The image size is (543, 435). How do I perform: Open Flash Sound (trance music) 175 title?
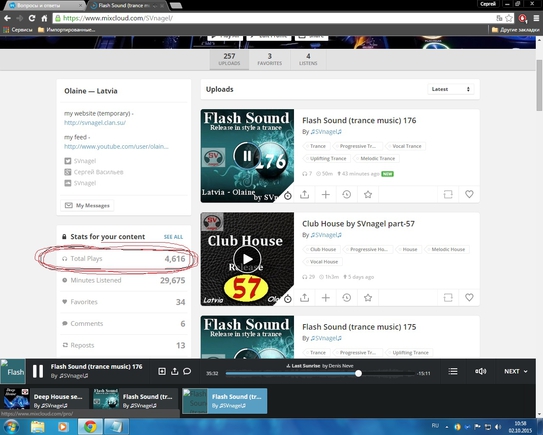(x=359, y=327)
